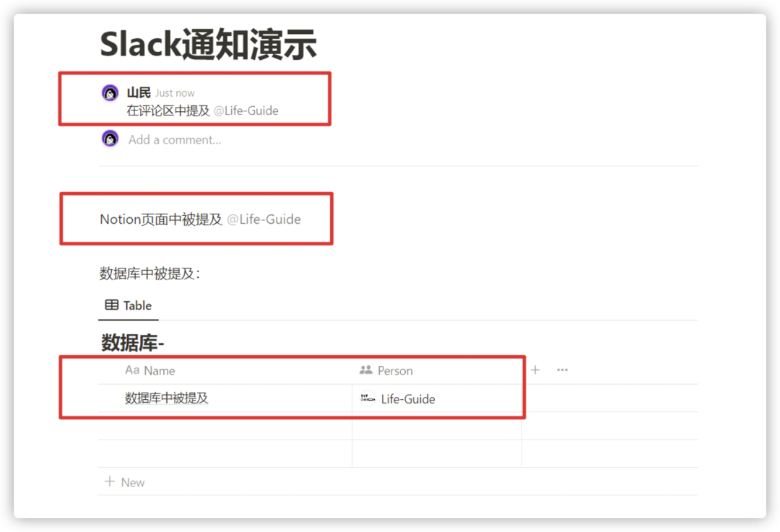Click the Aa icon on the Name property
Screen dimensions: 780x532
pos(131,370)
